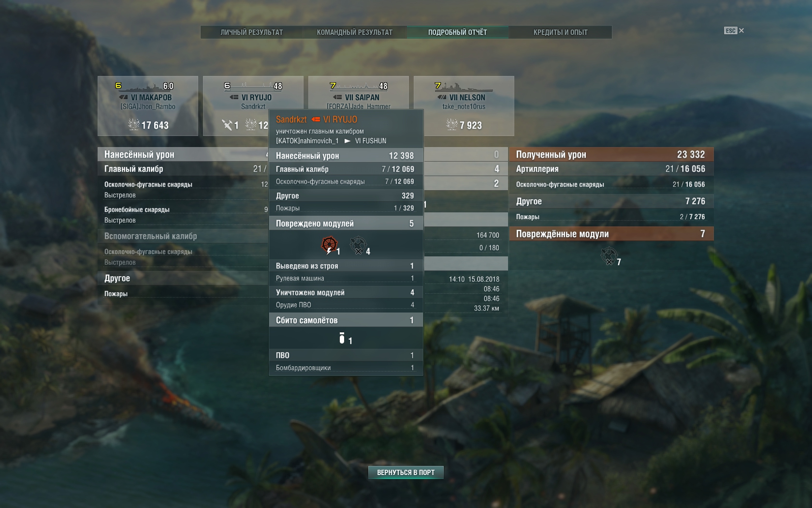Close the report with ESC X
The width and height of the screenshot is (812, 508).
click(x=734, y=30)
